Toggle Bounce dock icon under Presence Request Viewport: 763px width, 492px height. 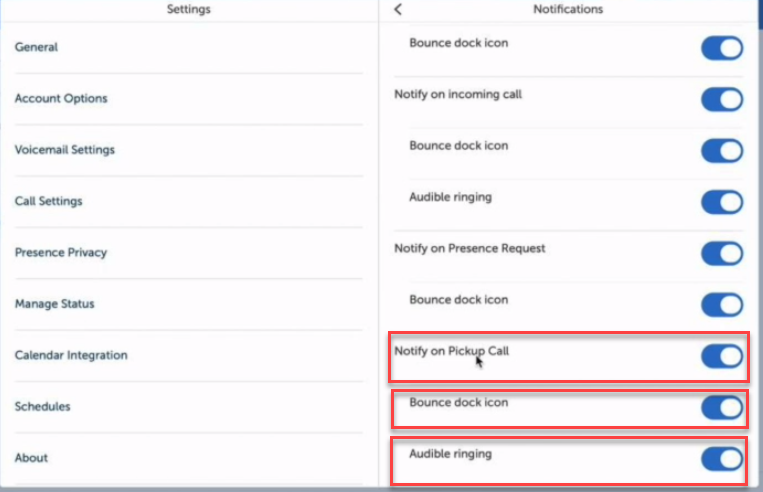pyautogui.click(x=722, y=305)
